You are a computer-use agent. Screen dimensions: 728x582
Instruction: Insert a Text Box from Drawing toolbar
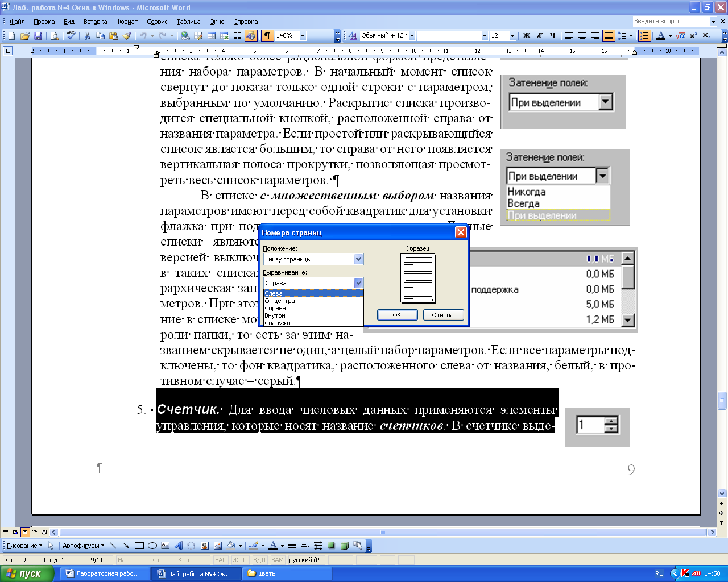[165, 546]
